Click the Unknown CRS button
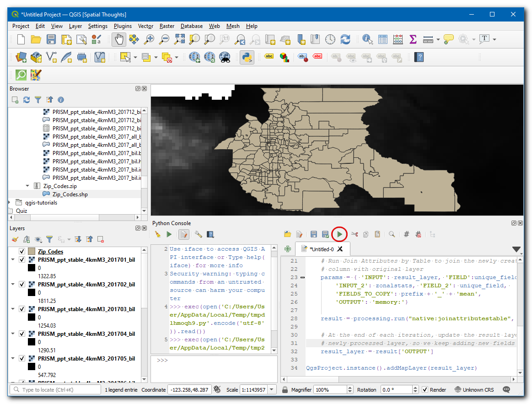Image resolution: width=532 pixels, height=404 pixels. 474,390
